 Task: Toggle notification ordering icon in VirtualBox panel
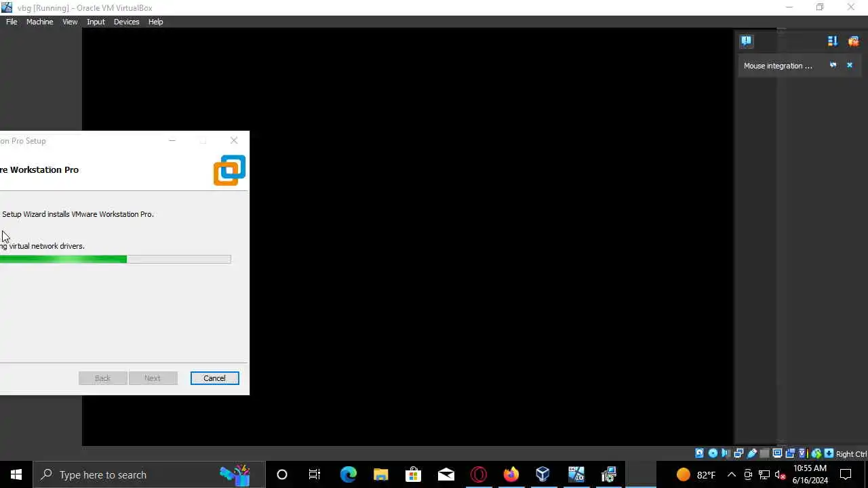pyautogui.click(x=833, y=41)
